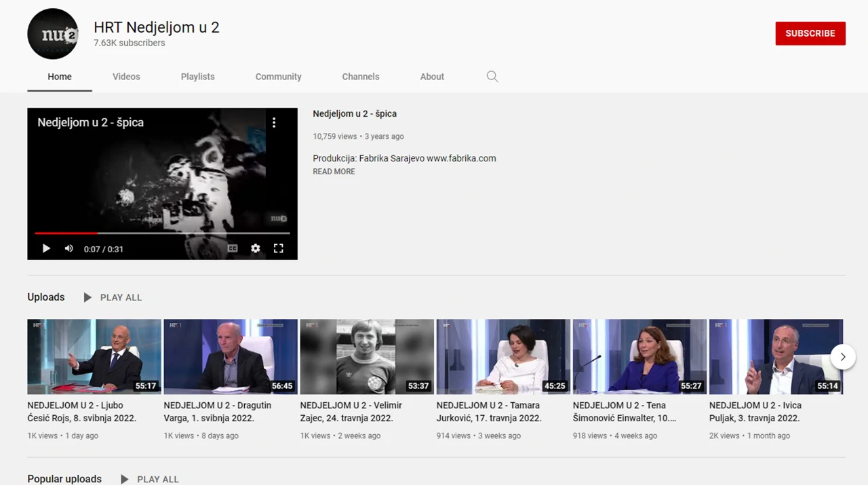Switch to the Videos tab

tap(126, 76)
